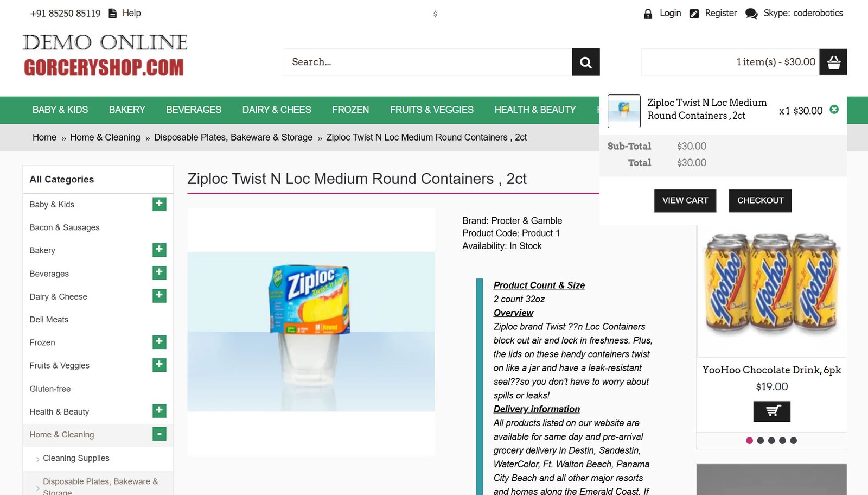Open Home & Cleaning breadcrumb

point(105,137)
